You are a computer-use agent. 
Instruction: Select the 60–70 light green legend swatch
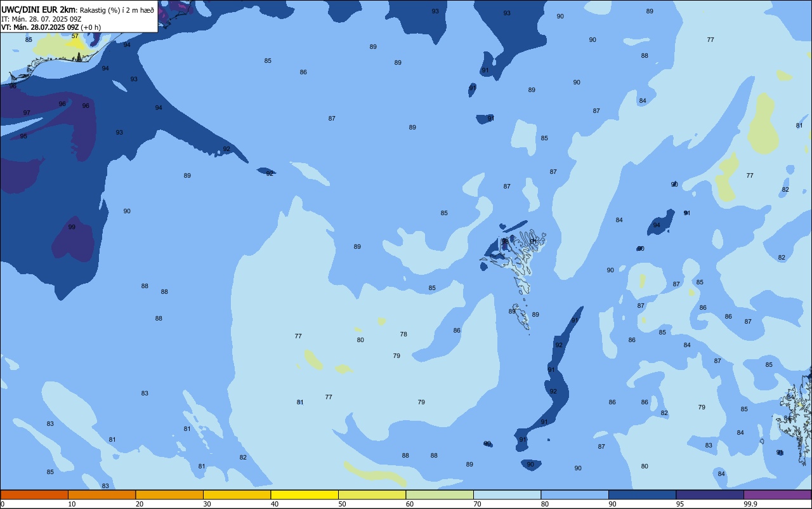coord(440,494)
